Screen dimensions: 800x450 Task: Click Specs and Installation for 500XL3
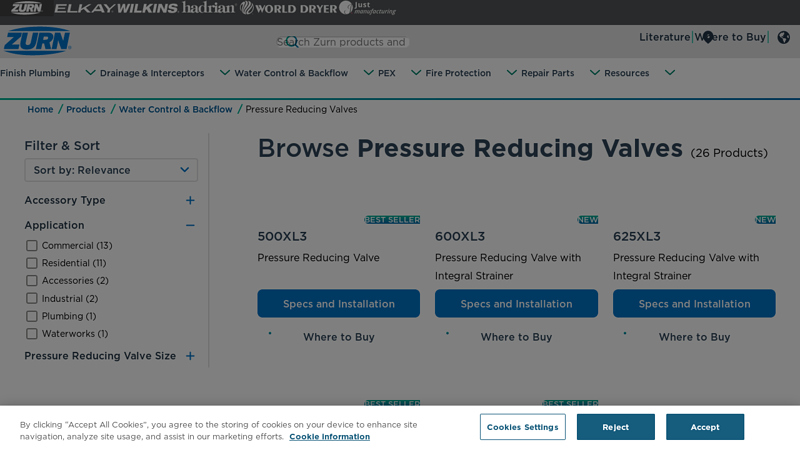click(338, 304)
